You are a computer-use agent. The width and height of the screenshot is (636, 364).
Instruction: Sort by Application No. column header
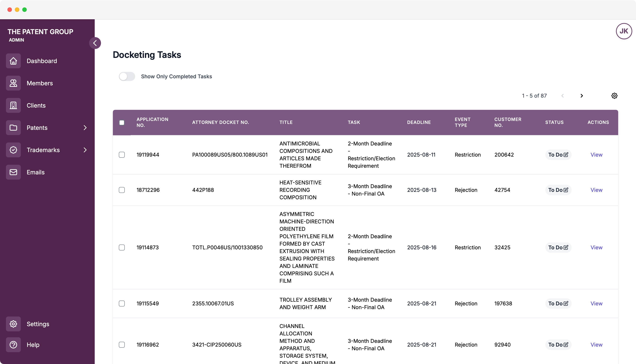152,122
